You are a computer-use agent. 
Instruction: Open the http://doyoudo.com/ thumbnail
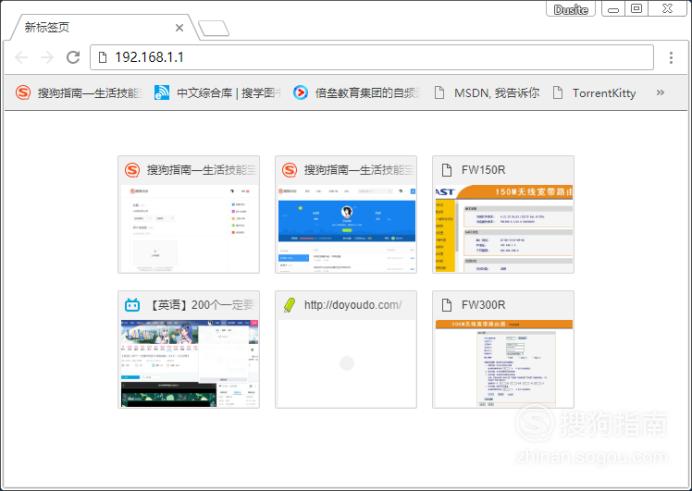(346, 349)
